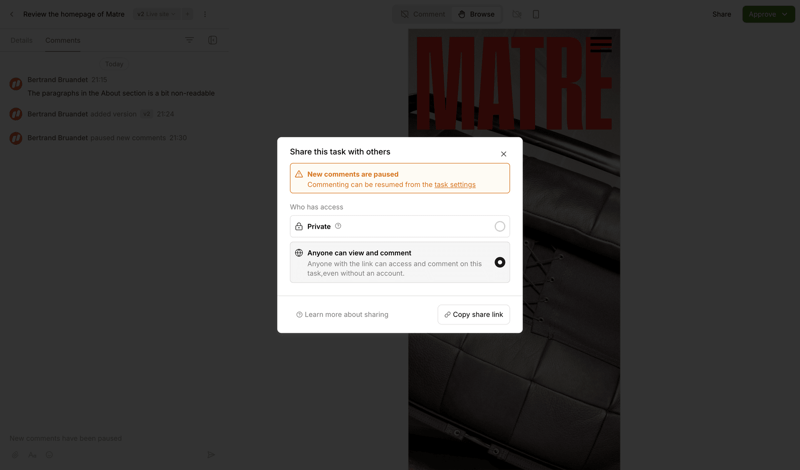The height and width of the screenshot is (470, 800).
Task: Click the task title Review the homepage of Matre
Action: click(73, 14)
